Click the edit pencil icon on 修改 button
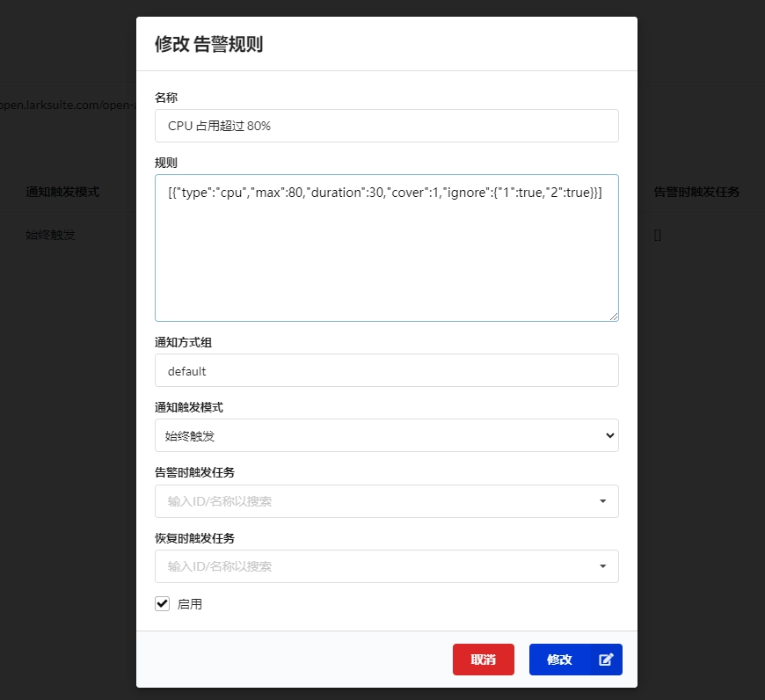This screenshot has width=765, height=700. click(605, 660)
